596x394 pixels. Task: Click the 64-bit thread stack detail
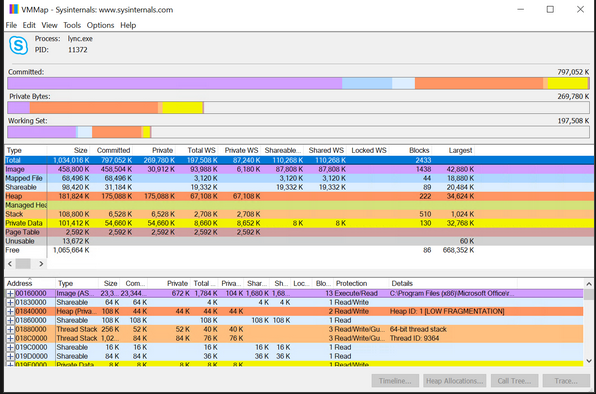(418, 329)
